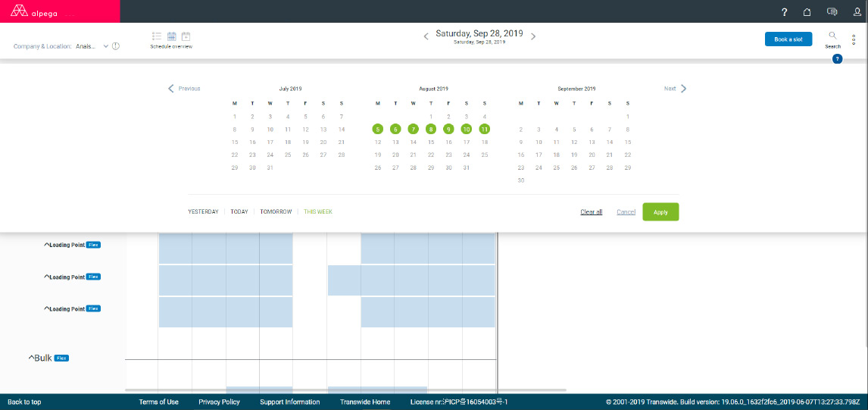The width and height of the screenshot is (868, 410).
Task: Select the calendar grid view icon
Action: tap(172, 36)
